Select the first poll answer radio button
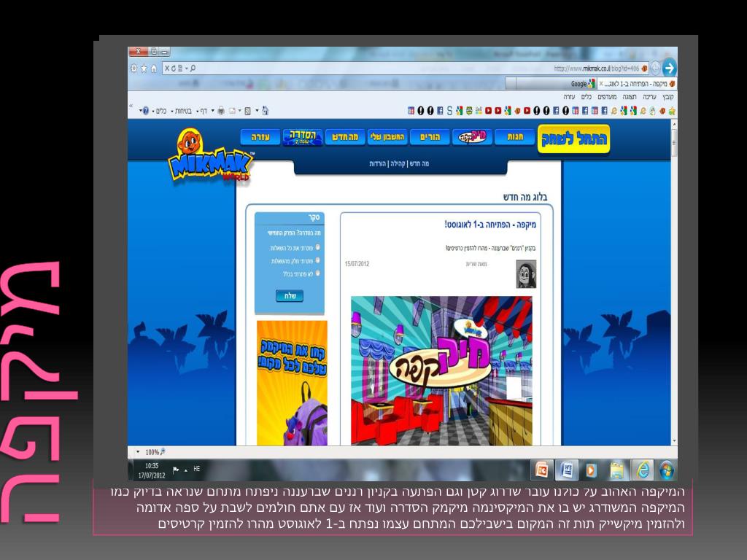Image resolution: width=747 pixels, height=560 pixels. click(x=318, y=248)
